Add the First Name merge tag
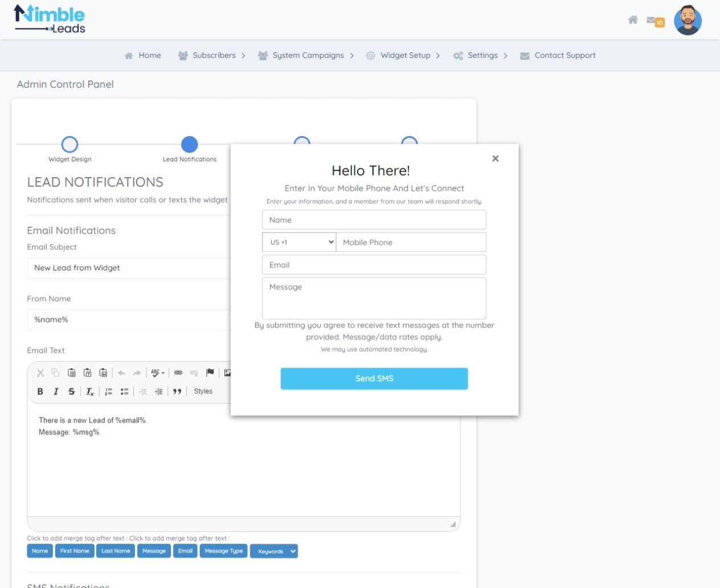720x588 pixels. 75,551
